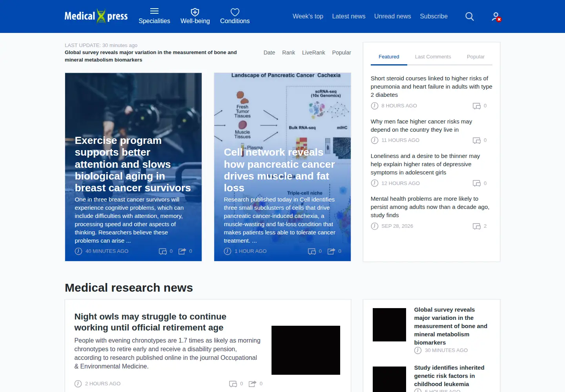Click the Subscribe link

click(x=434, y=16)
